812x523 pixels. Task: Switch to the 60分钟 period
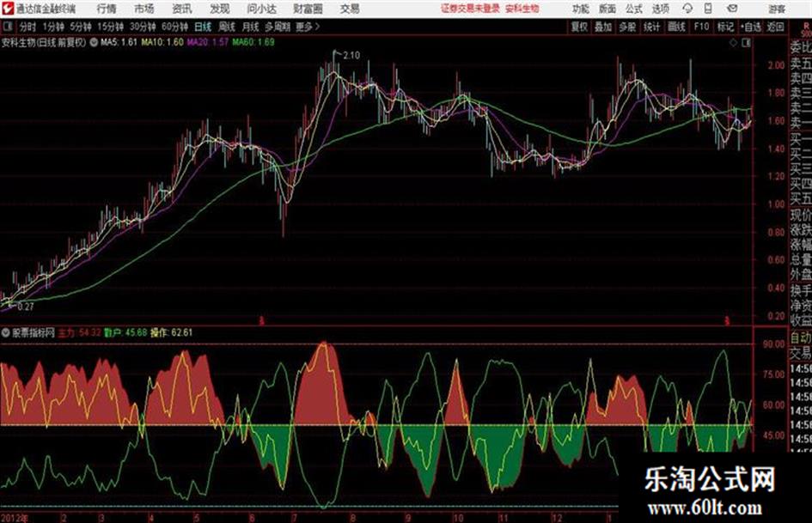point(174,27)
